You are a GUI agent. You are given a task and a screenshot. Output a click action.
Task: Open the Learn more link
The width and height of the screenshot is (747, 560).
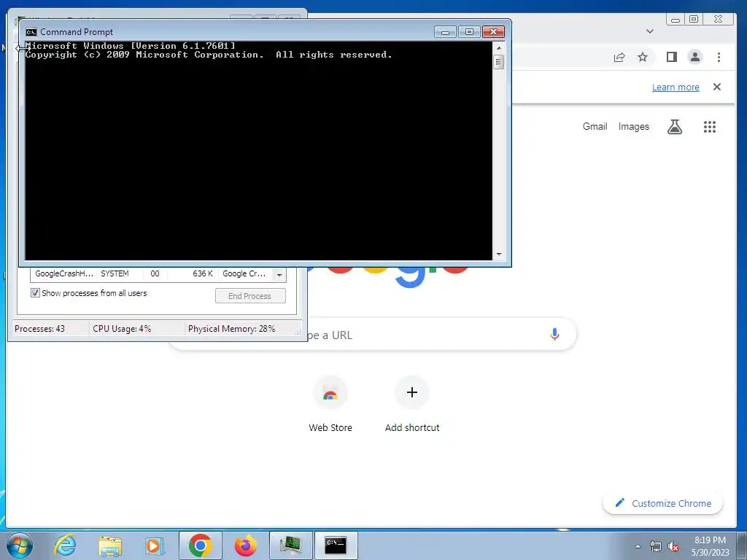[x=676, y=87]
